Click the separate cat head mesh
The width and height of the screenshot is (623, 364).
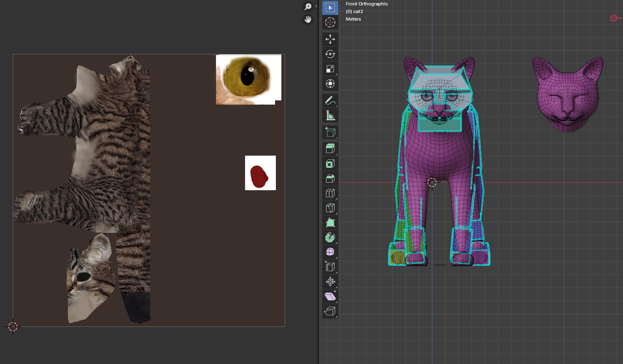[x=568, y=94]
